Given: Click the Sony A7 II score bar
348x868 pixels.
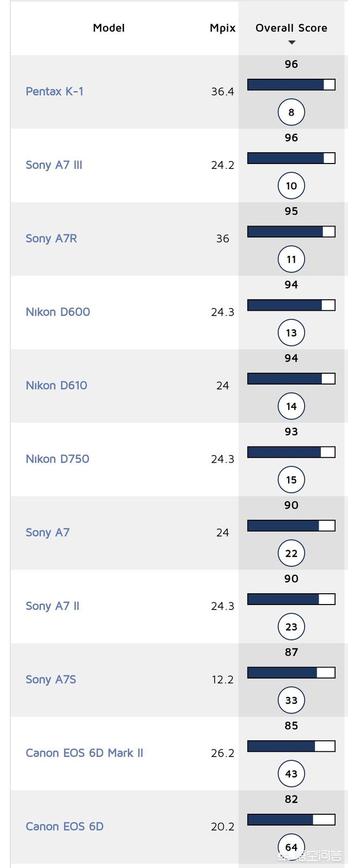Looking at the screenshot, I should [291, 599].
